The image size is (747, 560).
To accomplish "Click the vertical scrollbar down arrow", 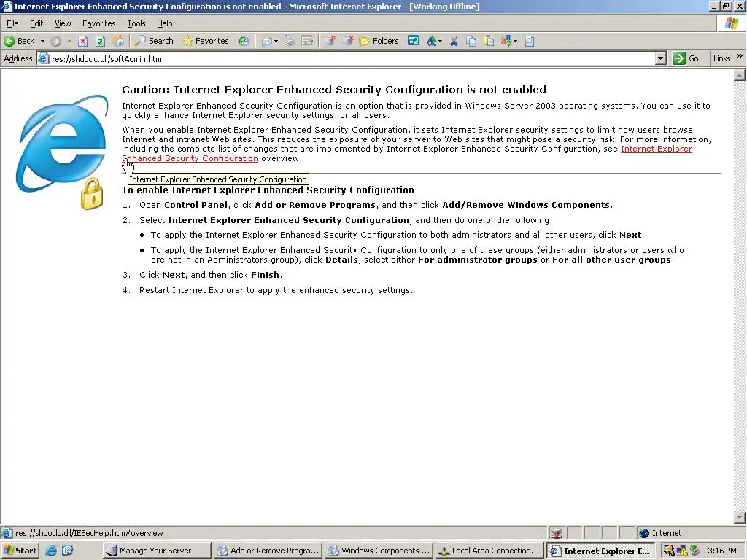I will click(x=740, y=518).
